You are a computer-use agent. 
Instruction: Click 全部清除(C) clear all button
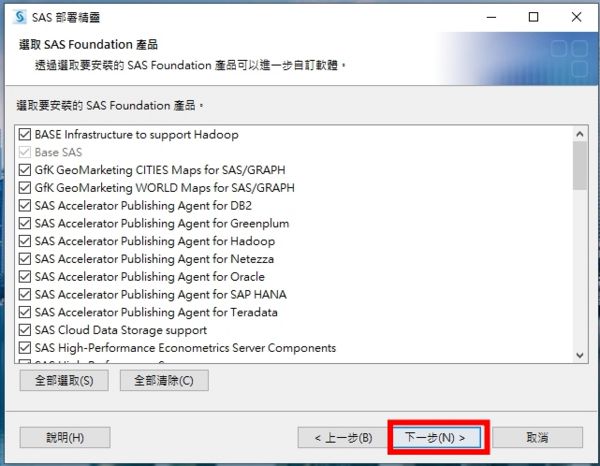click(164, 380)
